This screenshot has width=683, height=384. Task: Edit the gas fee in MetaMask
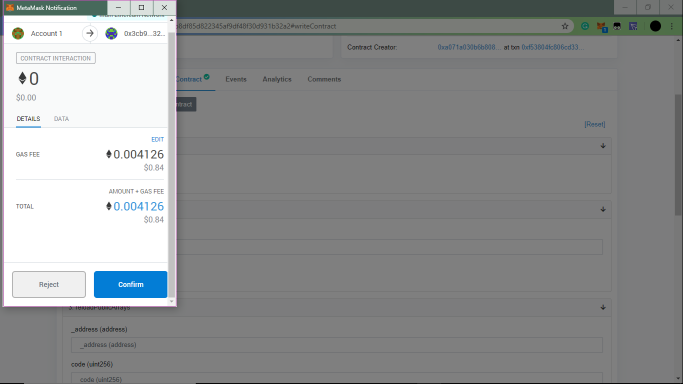pyautogui.click(x=157, y=139)
